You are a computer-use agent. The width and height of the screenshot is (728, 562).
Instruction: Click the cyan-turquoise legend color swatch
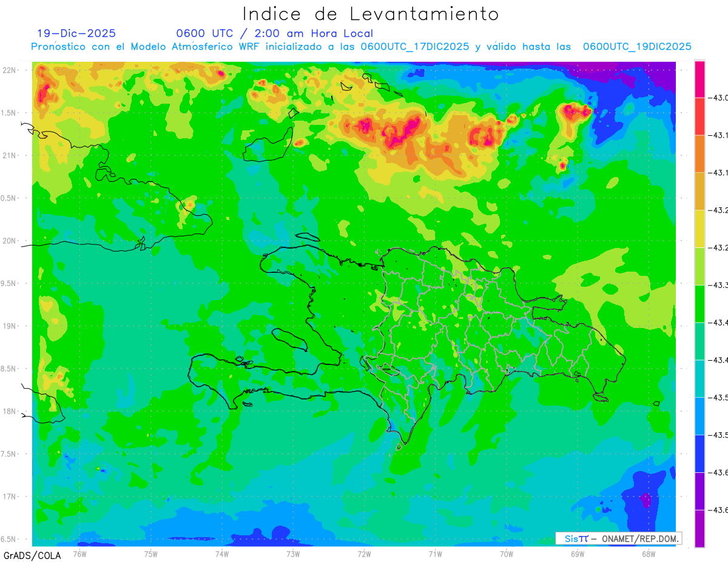click(699, 379)
